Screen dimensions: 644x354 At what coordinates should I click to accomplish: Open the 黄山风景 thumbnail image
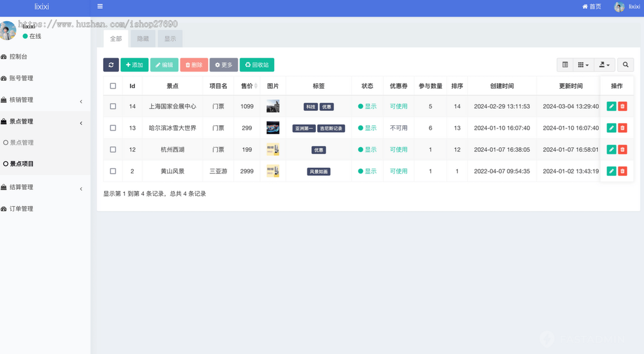(273, 171)
